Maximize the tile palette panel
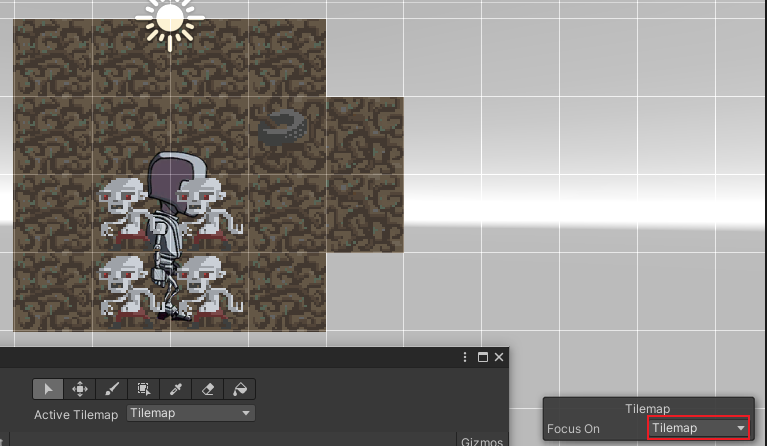767x446 pixels. click(482, 357)
